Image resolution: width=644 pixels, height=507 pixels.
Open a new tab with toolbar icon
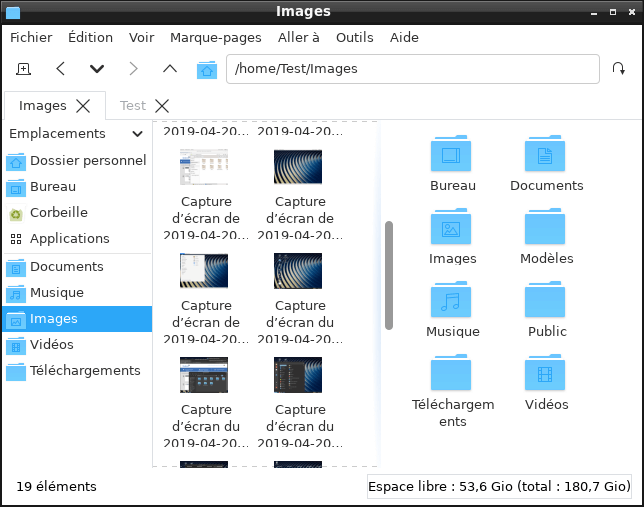point(23,69)
